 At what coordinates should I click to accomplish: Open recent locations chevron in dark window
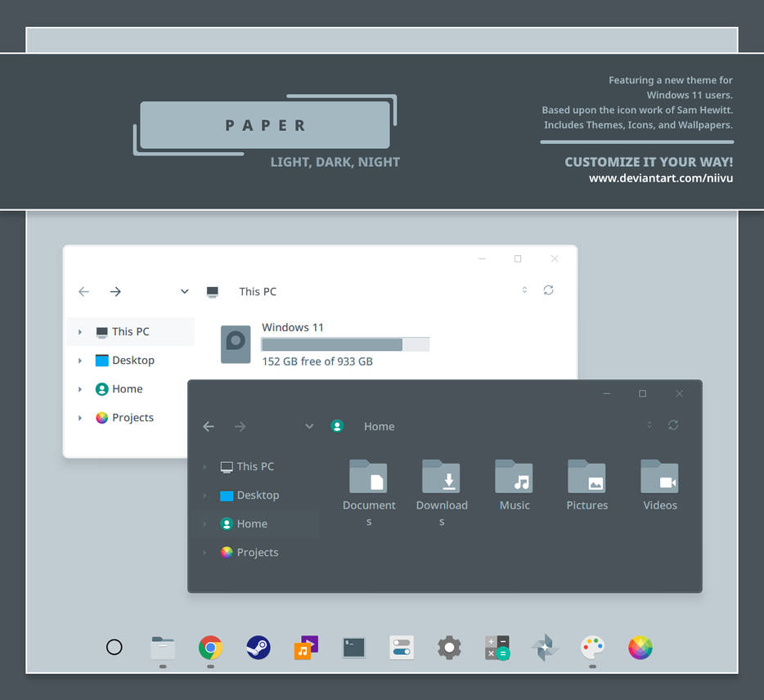click(x=309, y=426)
